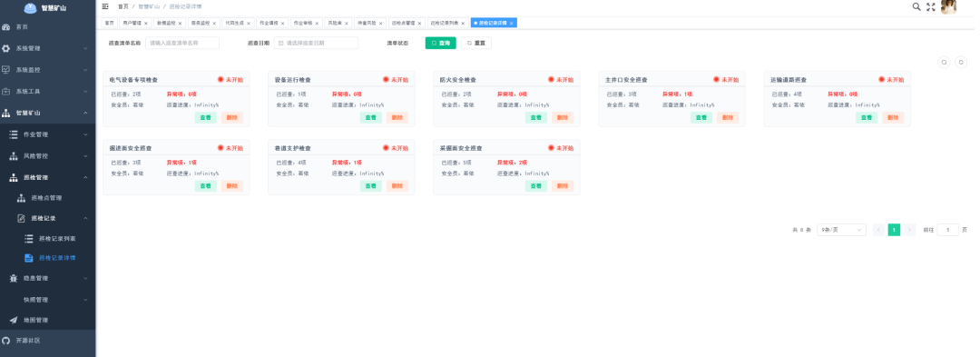The width and height of the screenshot is (980, 357).
Task: Close the 巡检记录详情 active tab
Action: coord(511,23)
